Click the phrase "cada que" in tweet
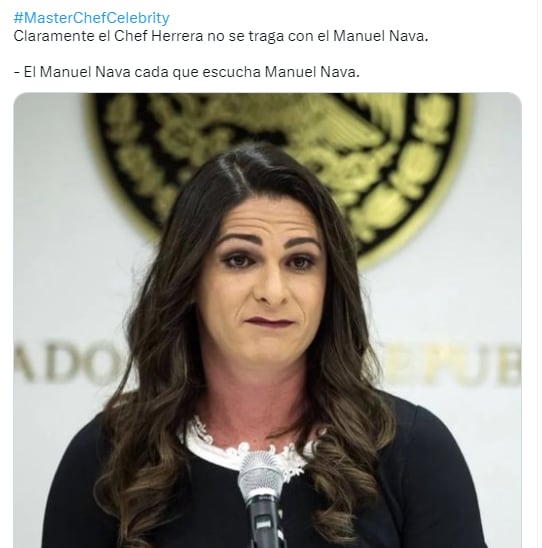This screenshot has width=542, height=548. pyautogui.click(x=167, y=72)
